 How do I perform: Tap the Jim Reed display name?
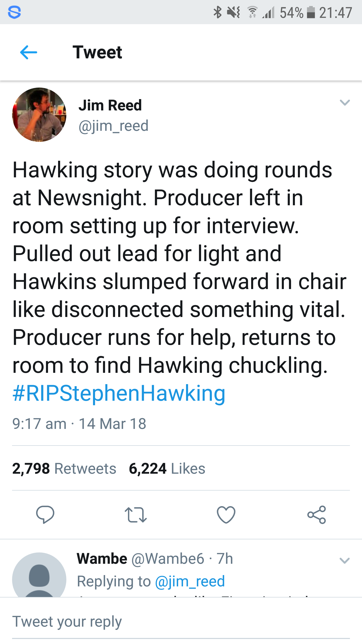tap(110, 105)
